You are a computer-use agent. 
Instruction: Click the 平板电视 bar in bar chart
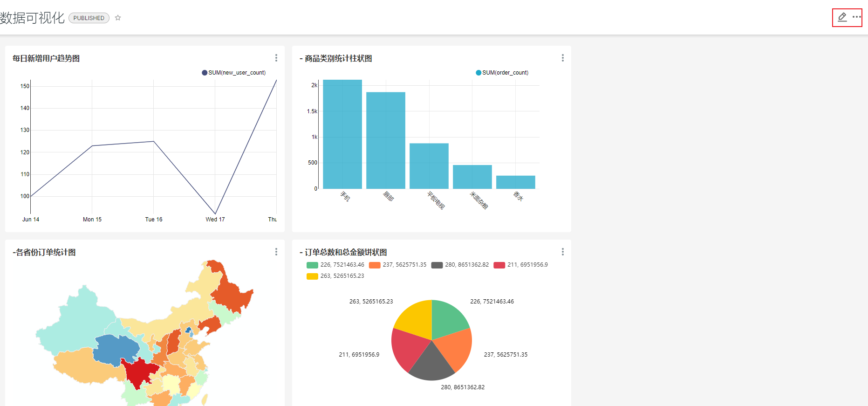tap(429, 166)
